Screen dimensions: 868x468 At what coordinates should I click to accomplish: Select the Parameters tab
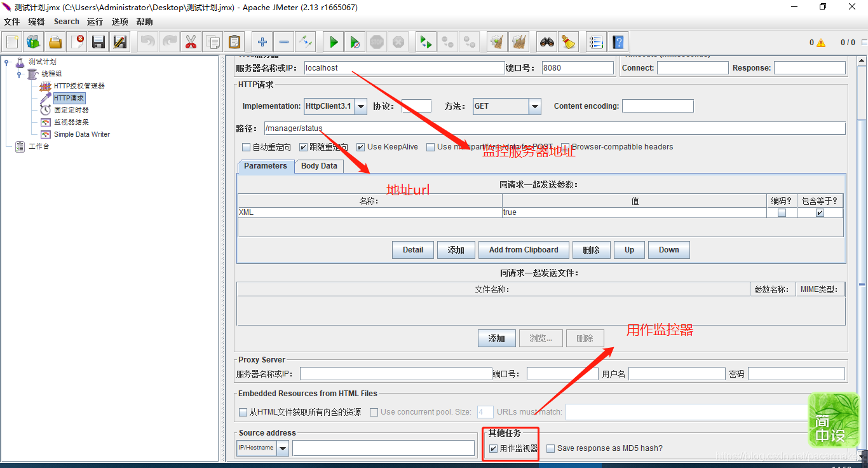(x=266, y=166)
